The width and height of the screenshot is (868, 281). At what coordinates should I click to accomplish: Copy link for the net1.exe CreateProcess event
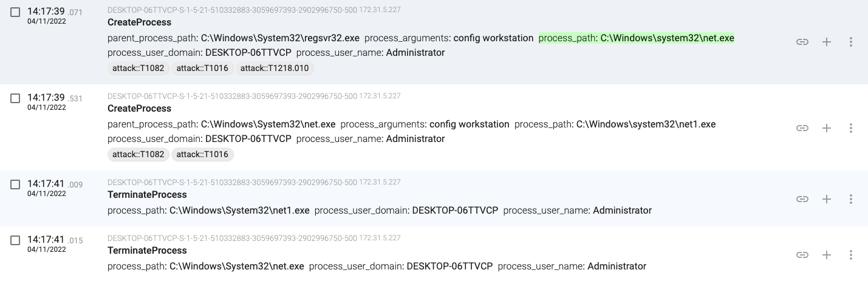802,128
